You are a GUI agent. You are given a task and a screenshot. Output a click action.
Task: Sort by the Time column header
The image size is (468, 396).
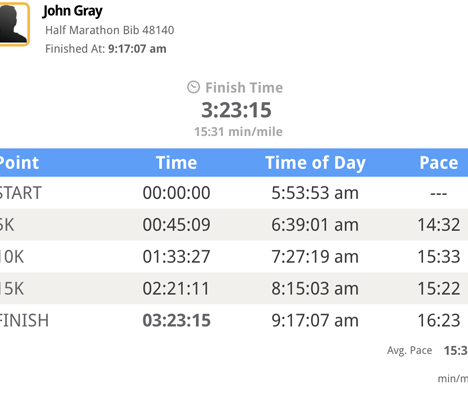pyautogui.click(x=176, y=163)
